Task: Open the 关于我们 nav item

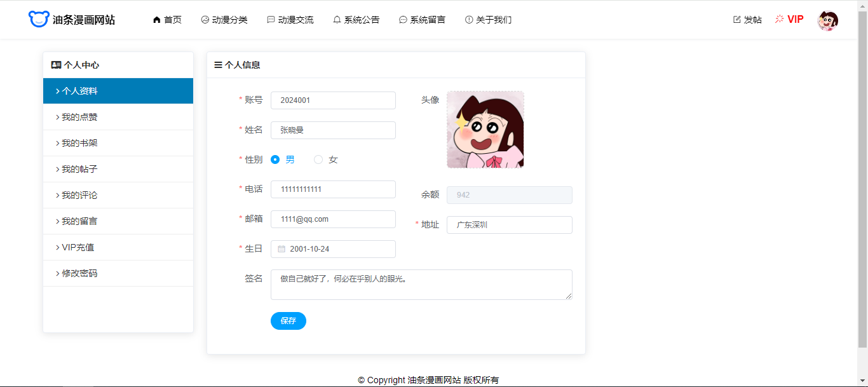Action: coord(489,20)
